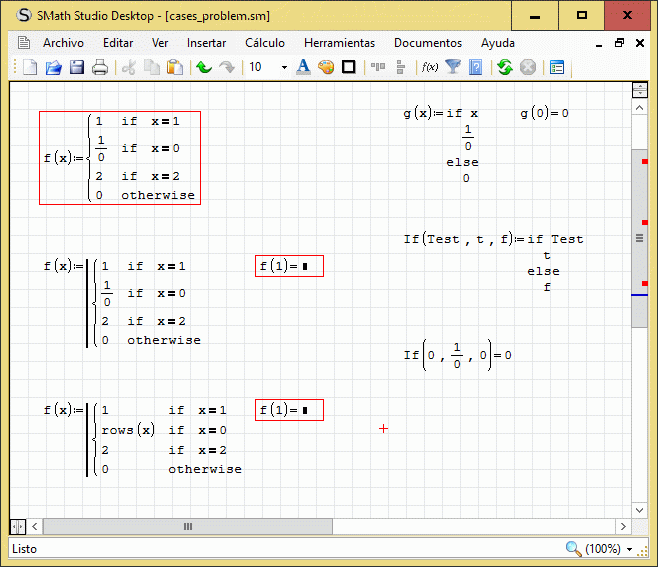Click the New document icon

tap(30, 67)
